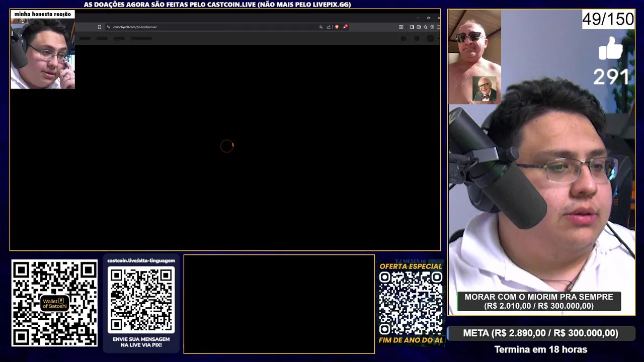
Task: Bookmark the Crunchyroll page in the browser
Action: click(x=100, y=27)
